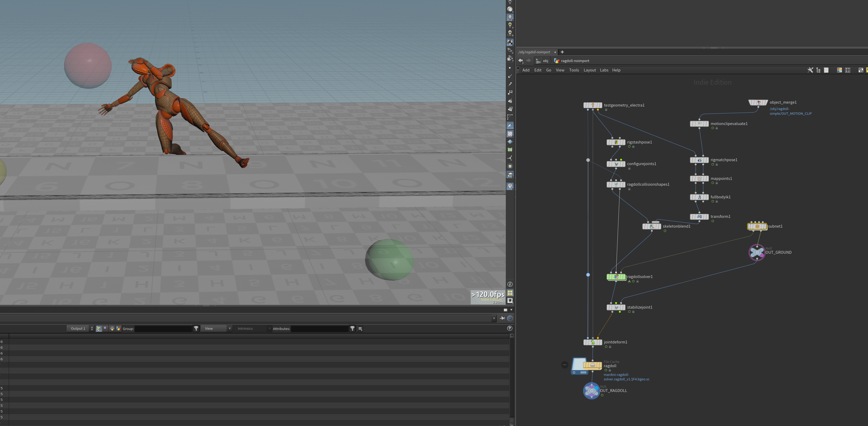
Task: Open the Tools menu
Action: (x=574, y=70)
